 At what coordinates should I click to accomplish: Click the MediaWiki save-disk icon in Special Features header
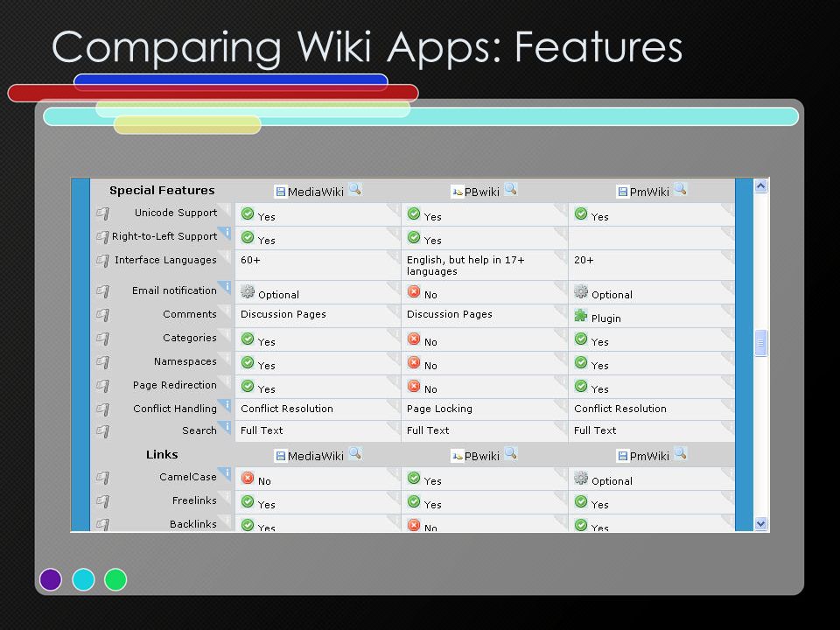(280, 192)
